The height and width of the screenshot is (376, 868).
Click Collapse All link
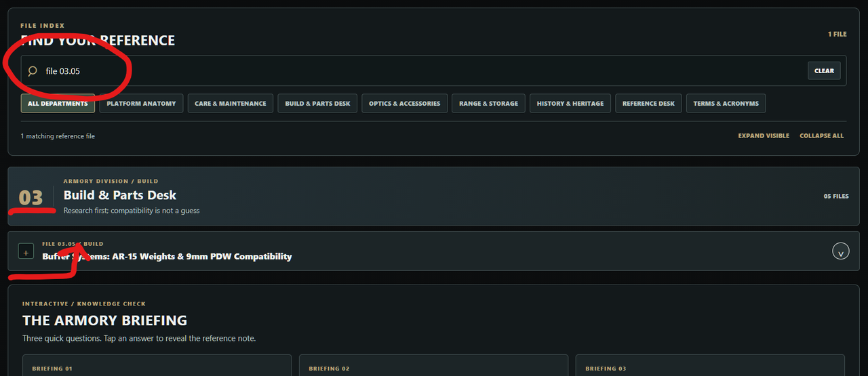pyautogui.click(x=822, y=135)
